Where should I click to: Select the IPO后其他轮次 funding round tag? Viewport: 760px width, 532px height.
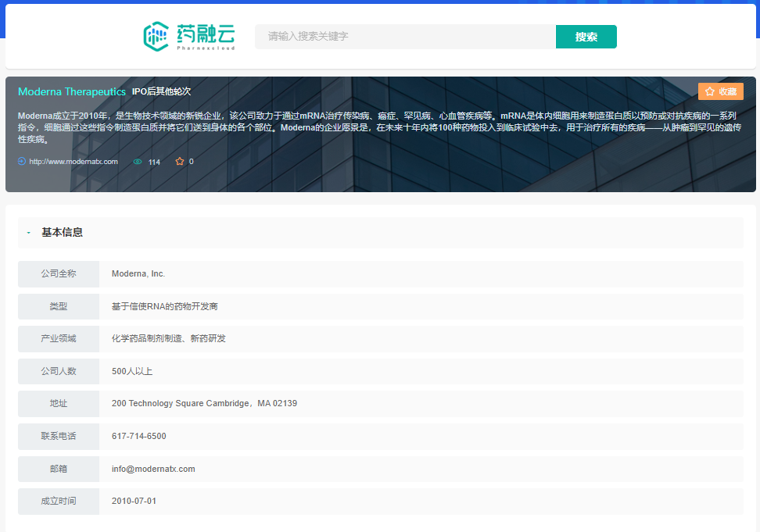(161, 91)
